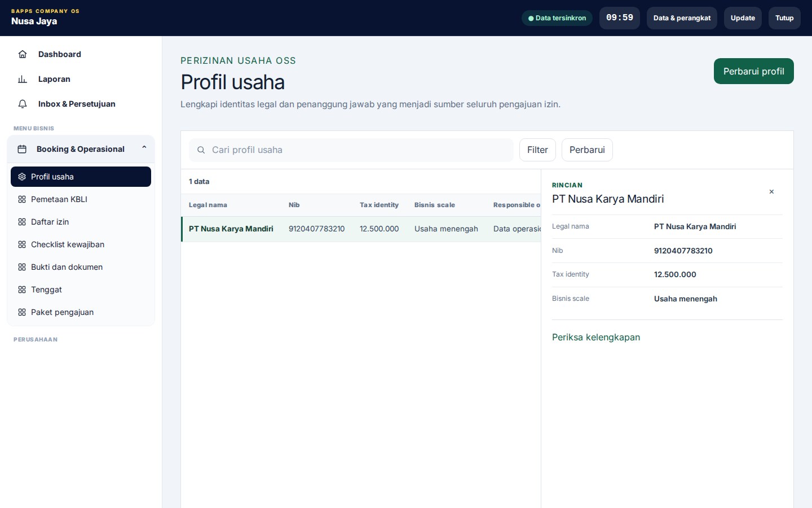Click the Tutup button
This screenshot has width=812, height=508.
[x=784, y=18]
